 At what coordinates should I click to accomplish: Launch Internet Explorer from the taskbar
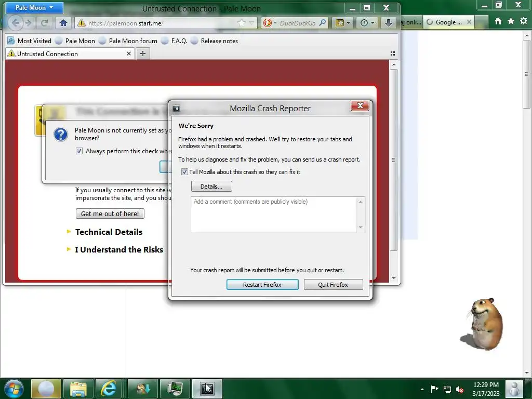[109, 389]
